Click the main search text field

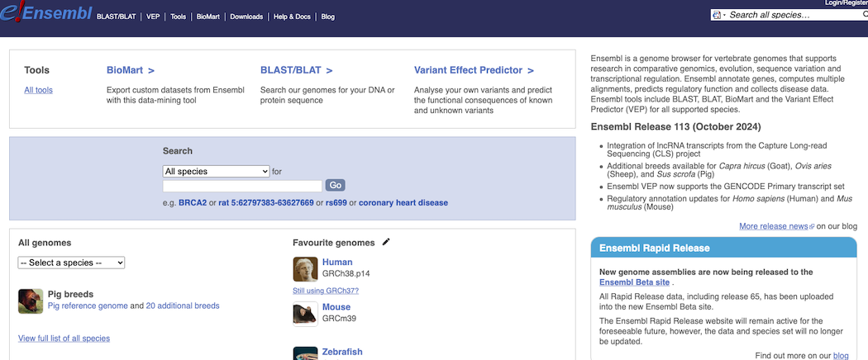tap(242, 186)
